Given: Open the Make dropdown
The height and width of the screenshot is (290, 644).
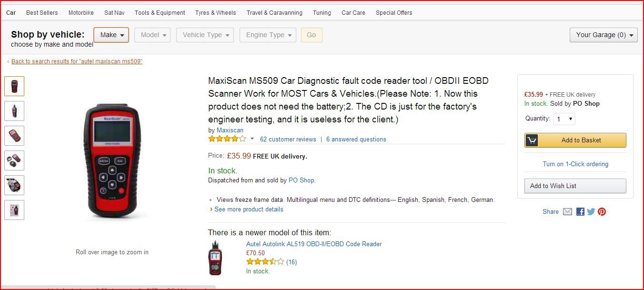Looking at the screenshot, I should tap(111, 35).
